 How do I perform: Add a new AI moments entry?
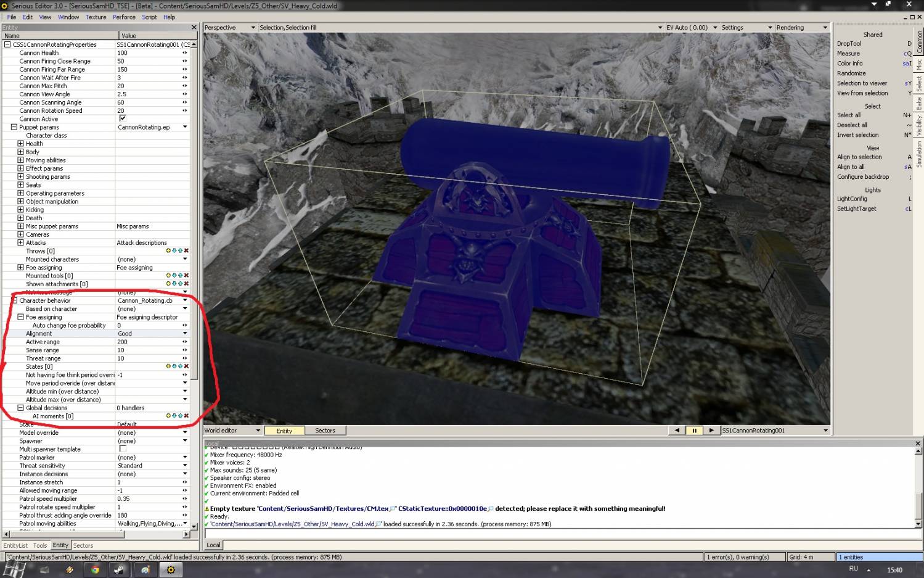168,416
